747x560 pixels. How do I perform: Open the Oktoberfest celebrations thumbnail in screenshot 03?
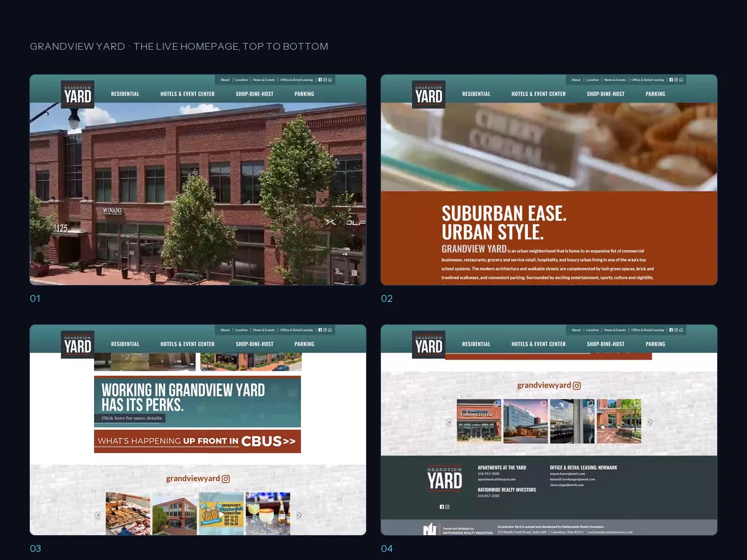tap(222, 514)
